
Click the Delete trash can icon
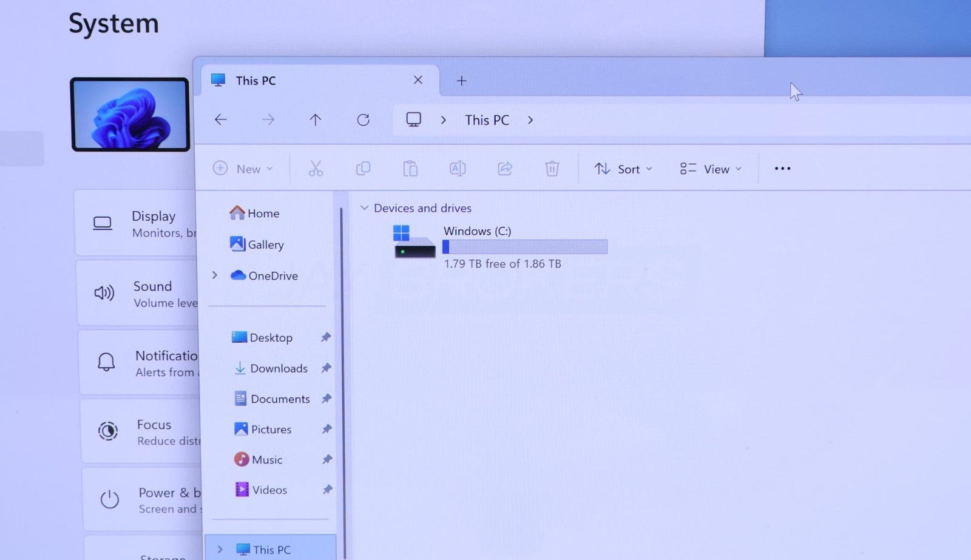pyautogui.click(x=552, y=169)
